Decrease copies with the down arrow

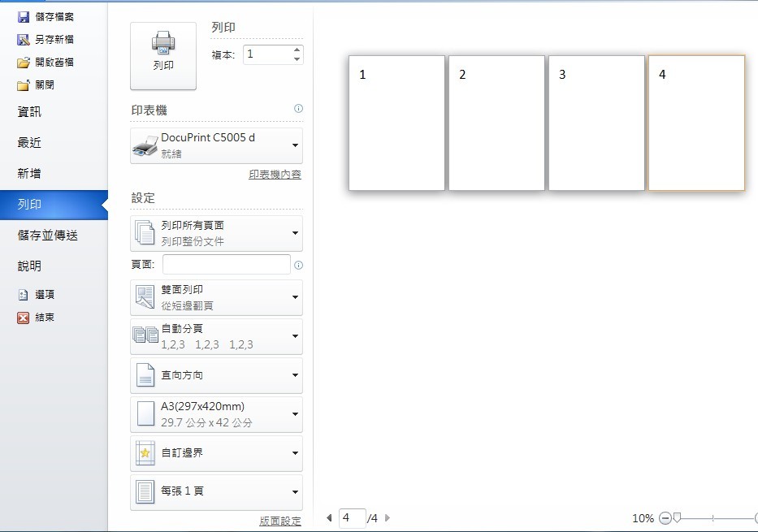pyautogui.click(x=297, y=59)
